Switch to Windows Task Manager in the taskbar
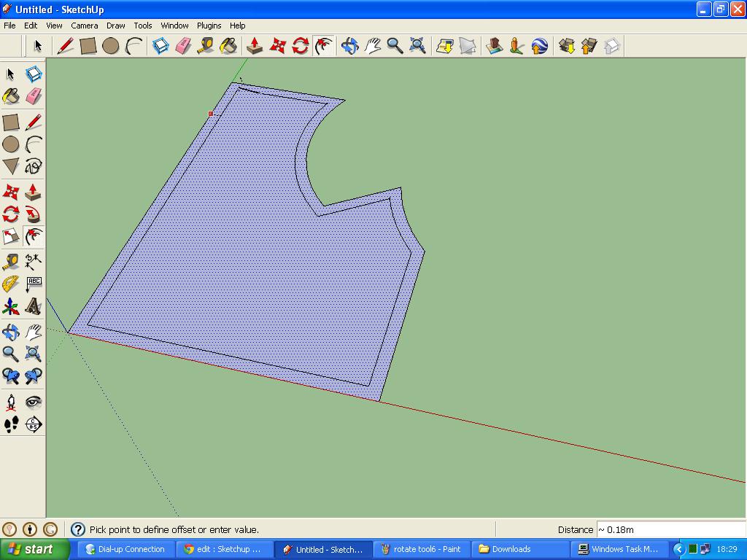The image size is (747, 560). click(619, 549)
